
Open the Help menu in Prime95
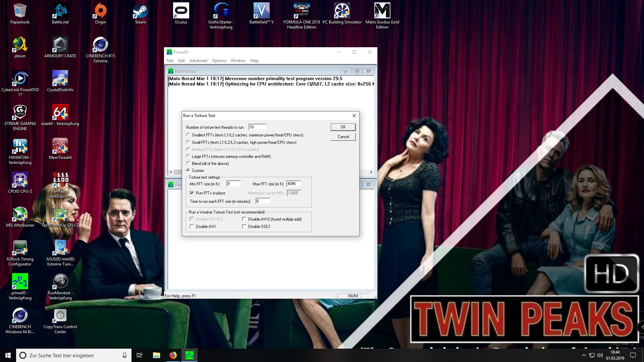coord(254,61)
